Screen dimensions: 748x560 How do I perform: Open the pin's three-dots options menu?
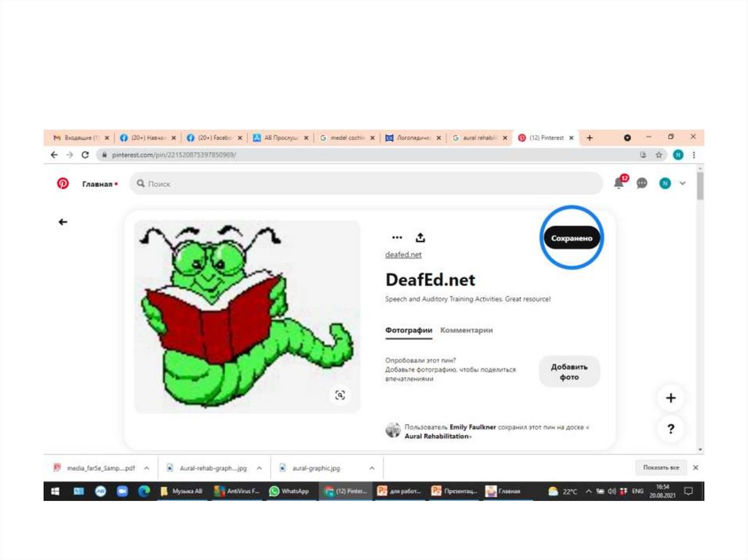(x=397, y=237)
